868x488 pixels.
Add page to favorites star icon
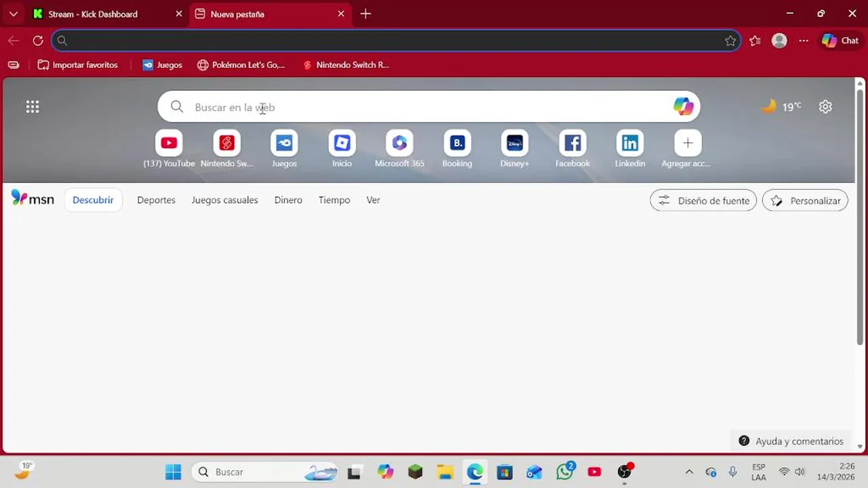[730, 41]
